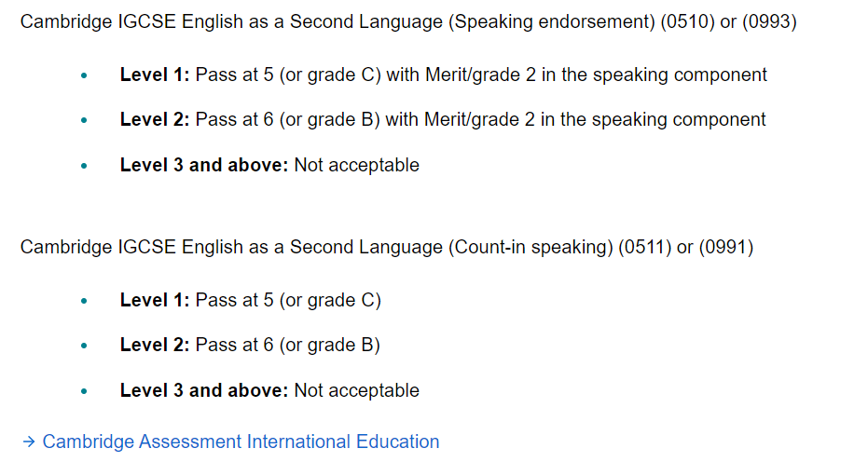
Task: Click 'Pass at 5 (or grade C)' under Count-in speaking
Action: (x=288, y=300)
